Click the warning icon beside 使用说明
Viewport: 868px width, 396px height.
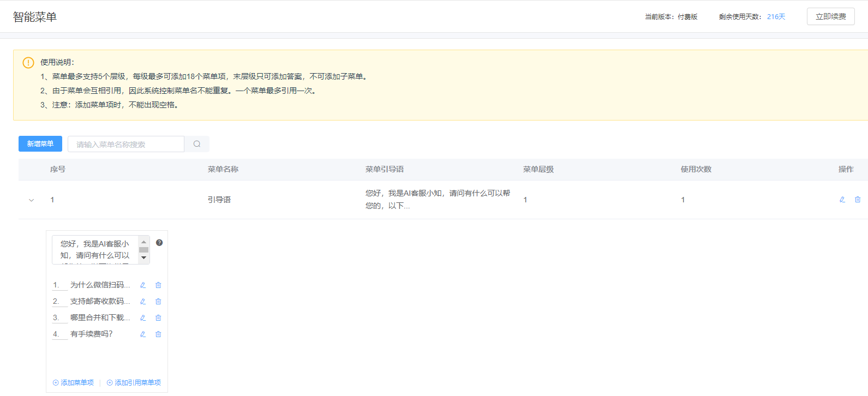[28, 63]
